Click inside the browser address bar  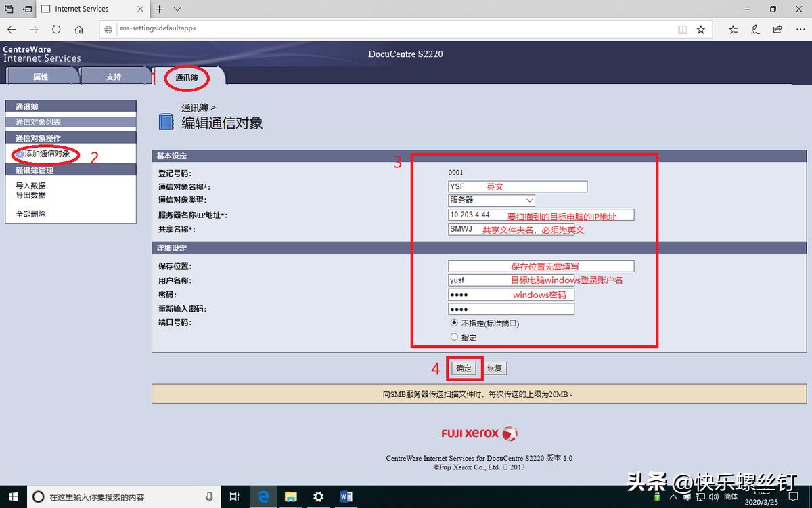click(338, 29)
